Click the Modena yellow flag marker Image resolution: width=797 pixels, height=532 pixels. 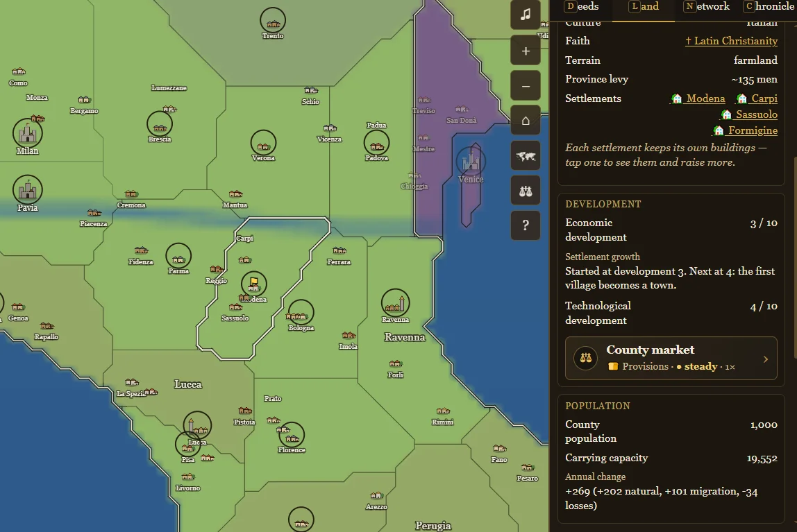tap(253, 284)
